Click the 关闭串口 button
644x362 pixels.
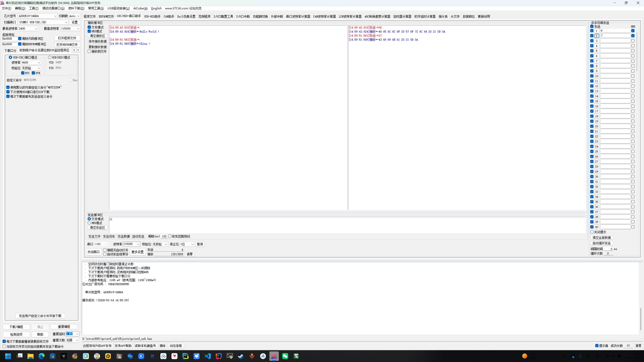click(x=93, y=252)
